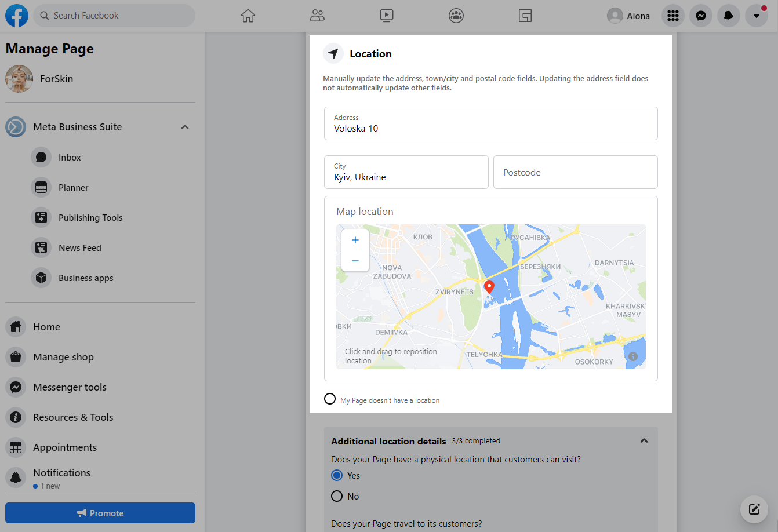The image size is (778, 532).
Task: Click the compose new message icon
Action: coord(754,509)
